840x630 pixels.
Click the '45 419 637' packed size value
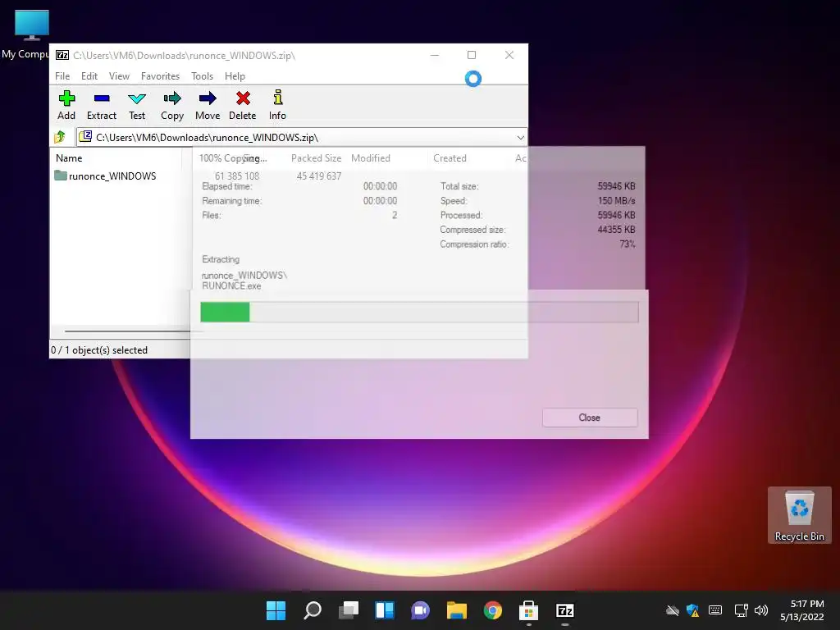319,176
